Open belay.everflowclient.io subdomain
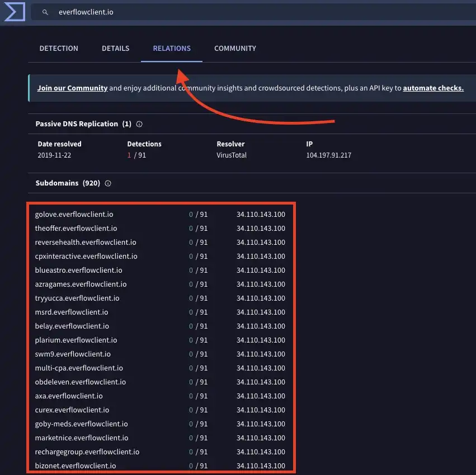Viewport: 476px width, 475px height. [72, 326]
